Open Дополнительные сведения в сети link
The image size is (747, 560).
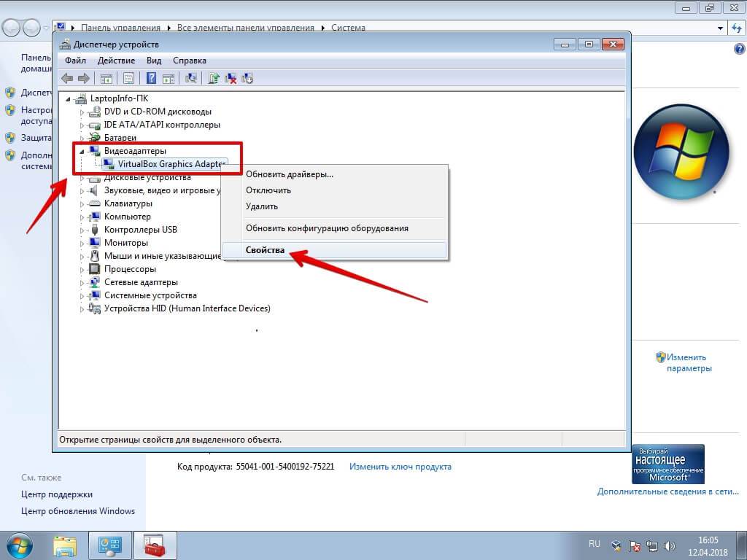(668, 491)
